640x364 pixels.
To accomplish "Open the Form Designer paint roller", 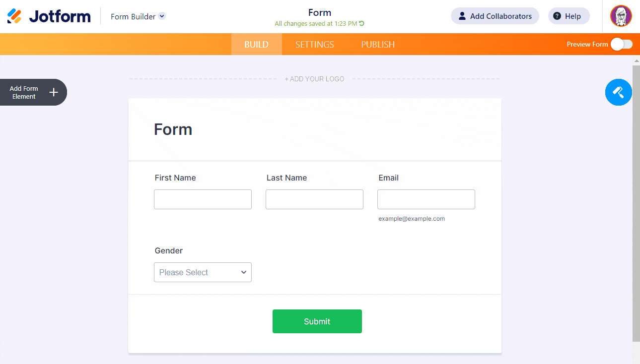I will tap(618, 92).
